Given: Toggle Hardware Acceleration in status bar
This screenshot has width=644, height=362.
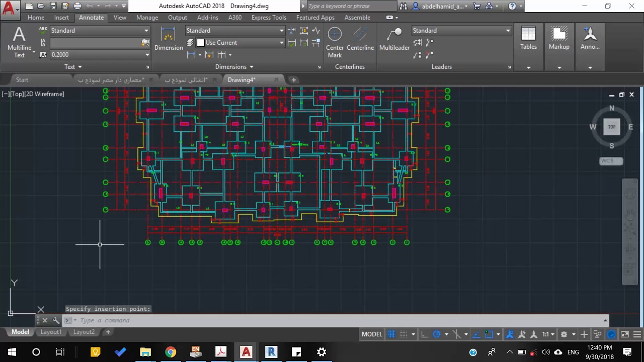Looking at the screenshot, I should click(x=611, y=334).
